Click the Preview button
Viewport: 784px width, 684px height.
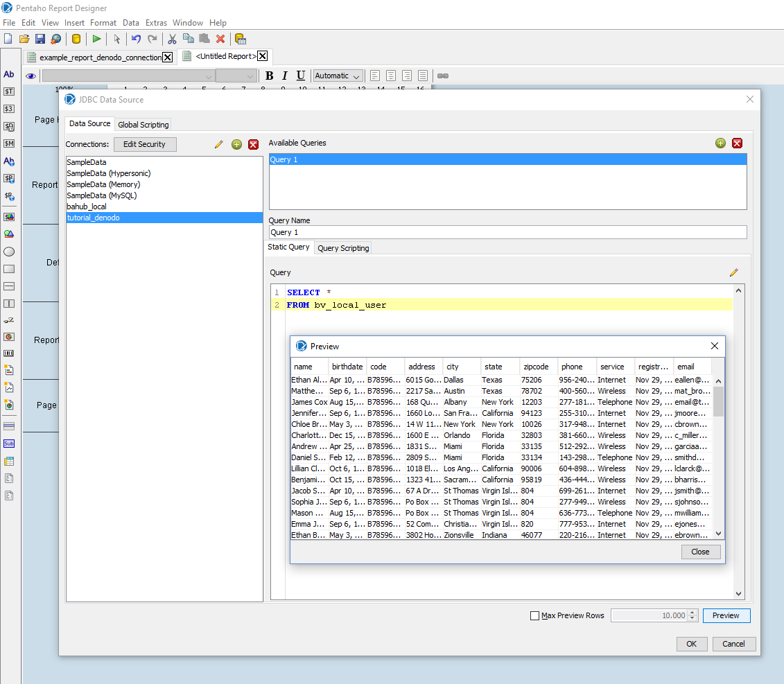point(726,615)
